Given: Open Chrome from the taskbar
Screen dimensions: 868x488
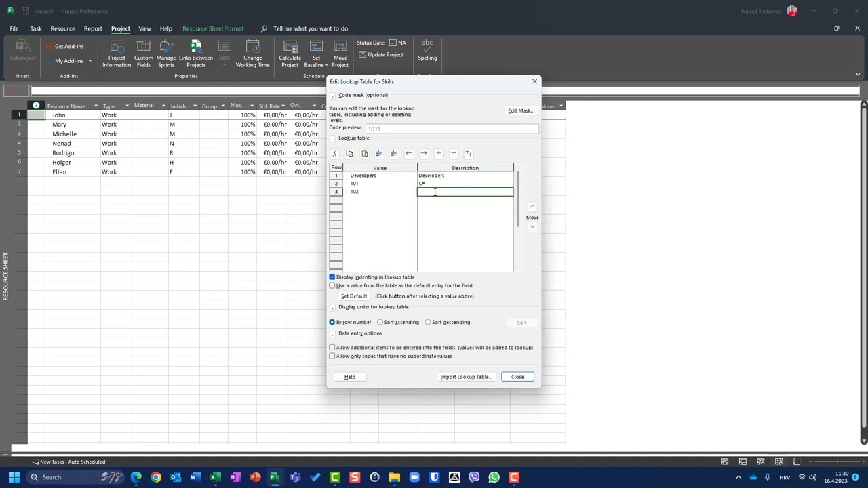Looking at the screenshot, I should click(156, 477).
